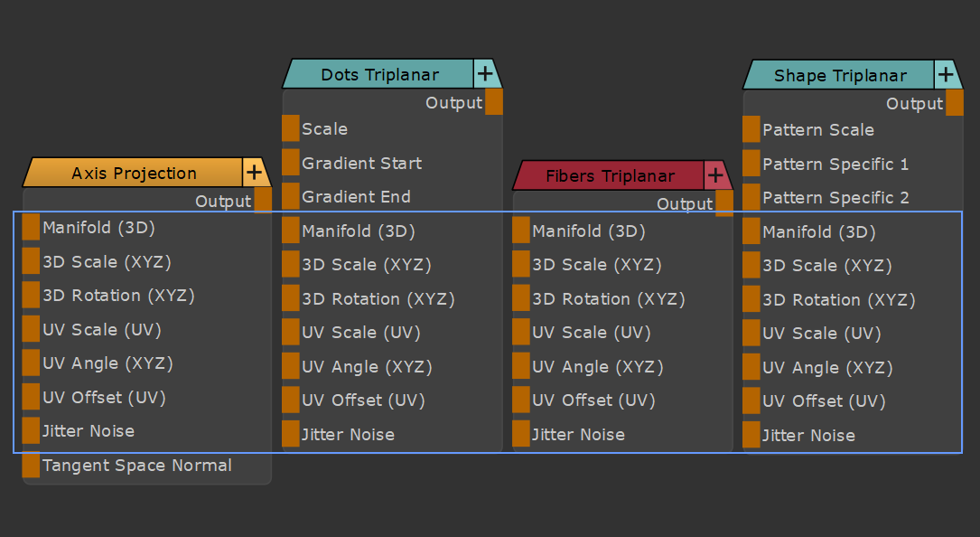Expand Axis Projection node with plus button

tap(255, 172)
